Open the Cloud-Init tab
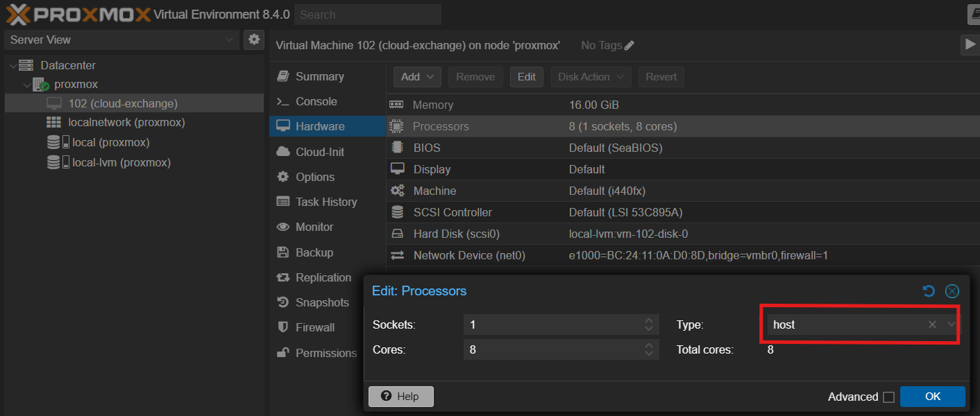Viewport: 980px width, 416px height. pos(327,152)
